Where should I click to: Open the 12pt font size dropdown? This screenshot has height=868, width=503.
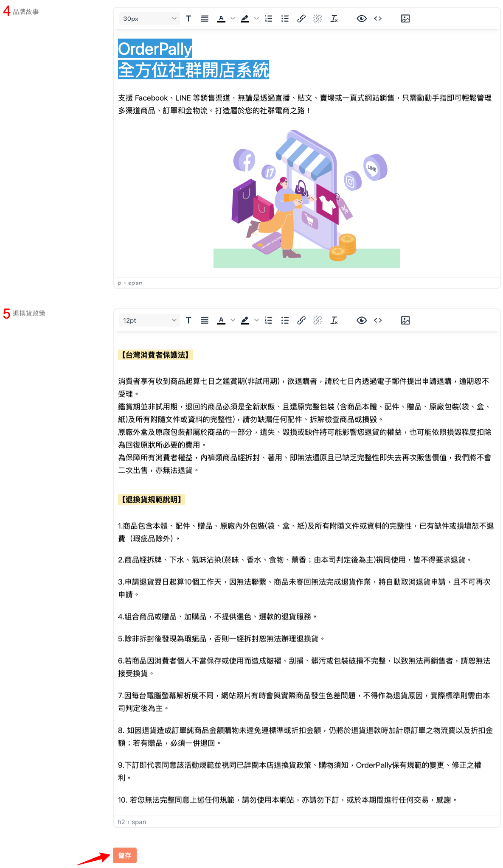coord(149,321)
